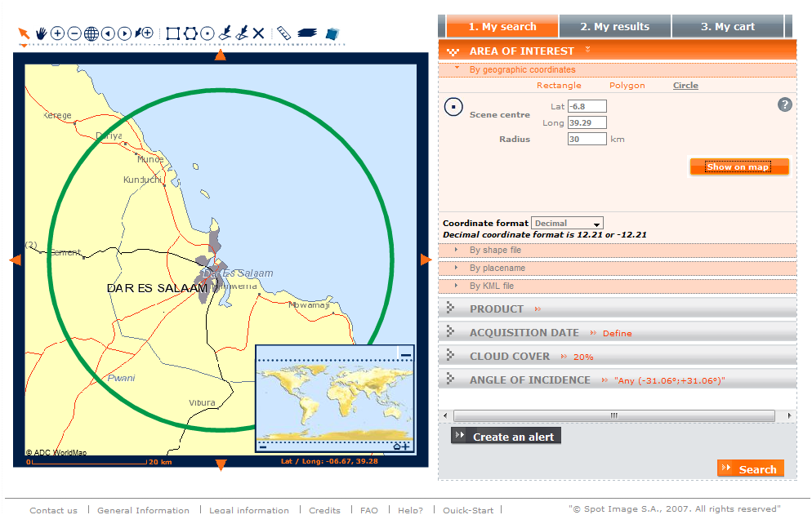This screenshot has width=812, height=515.
Task: Click the Search button
Action: click(751, 469)
